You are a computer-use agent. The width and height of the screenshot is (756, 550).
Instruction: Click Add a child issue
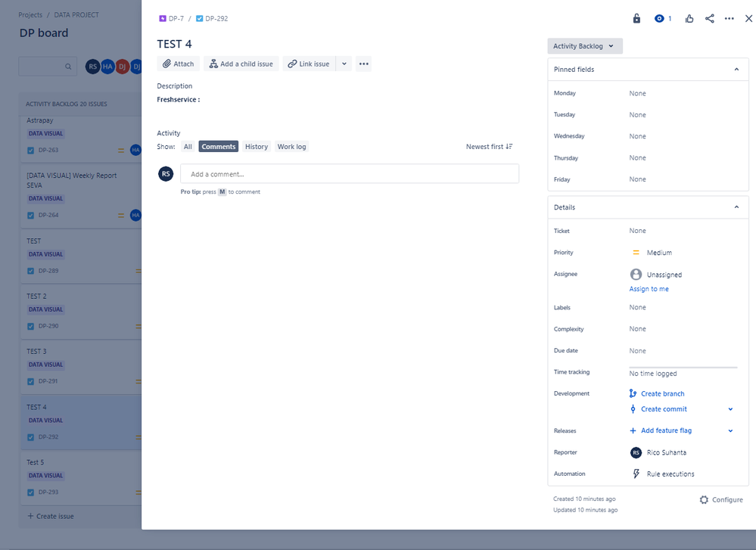tap(241, 64)
